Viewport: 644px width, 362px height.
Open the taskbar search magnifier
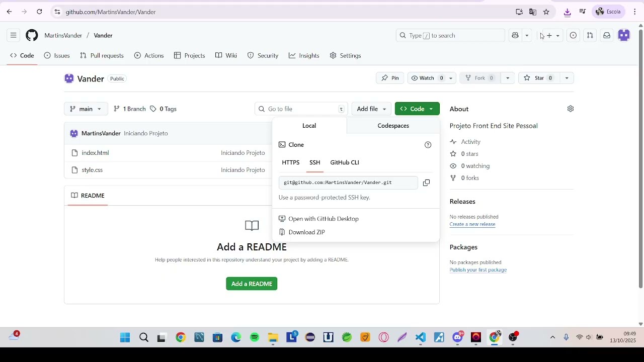pos(144,337)
